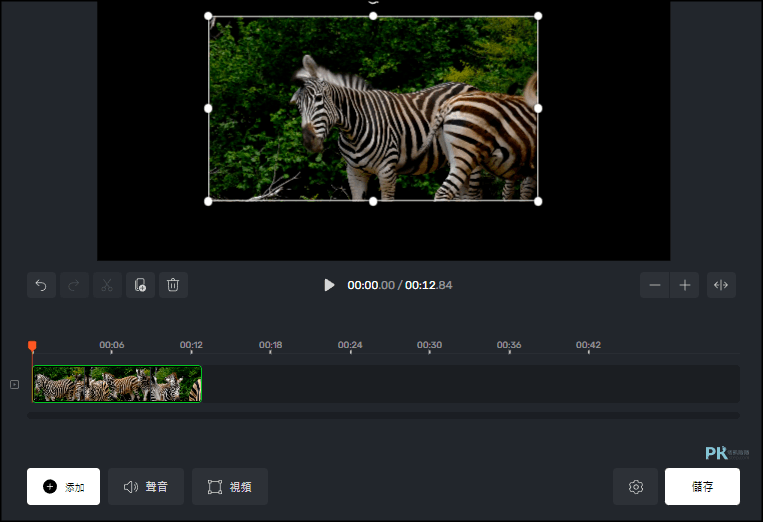This screenshot has height=522, width=763.
Task: Click the top-middle resize handle of video
Action: coord(373,16)
